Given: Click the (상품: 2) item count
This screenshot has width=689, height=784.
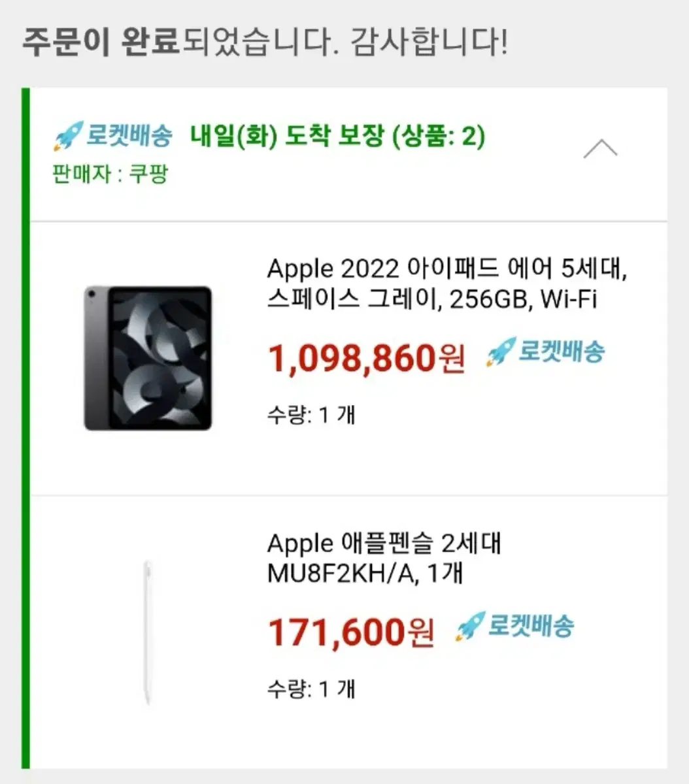Looking at the screenshot, I should [x=439, y=136].
